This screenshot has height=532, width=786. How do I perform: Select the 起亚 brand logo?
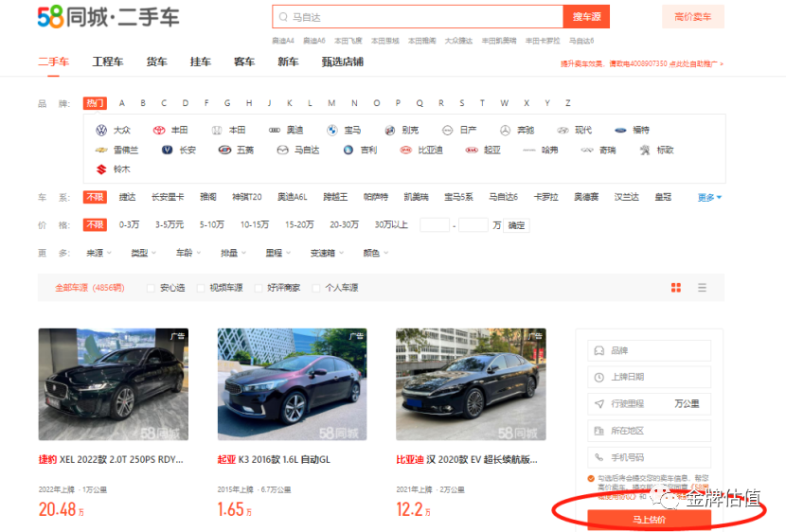(472, 150)
